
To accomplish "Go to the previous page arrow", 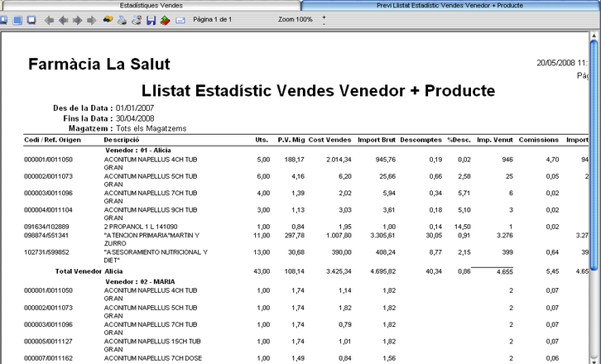I will coord(63,20).
